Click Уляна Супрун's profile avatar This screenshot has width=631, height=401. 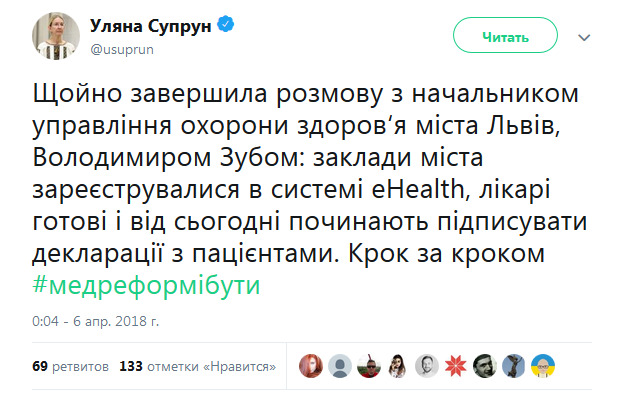(x=57, y=35)
